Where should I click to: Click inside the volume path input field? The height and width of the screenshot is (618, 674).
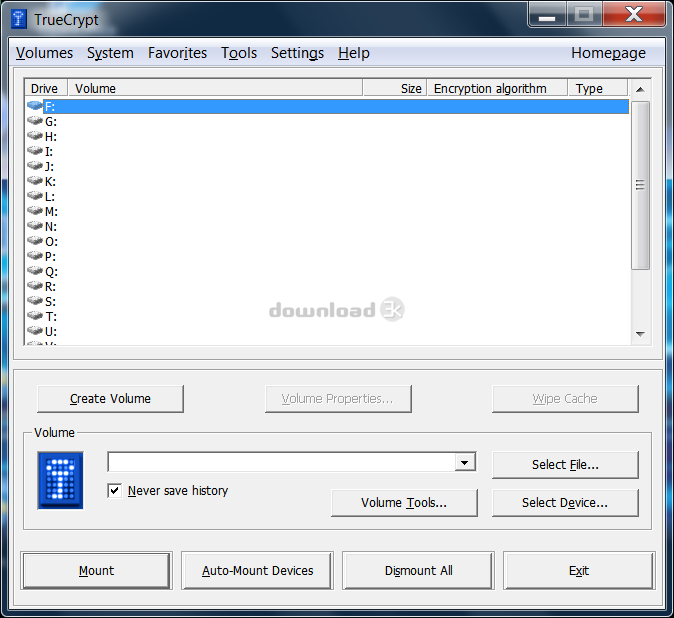(x=282, y=463)
